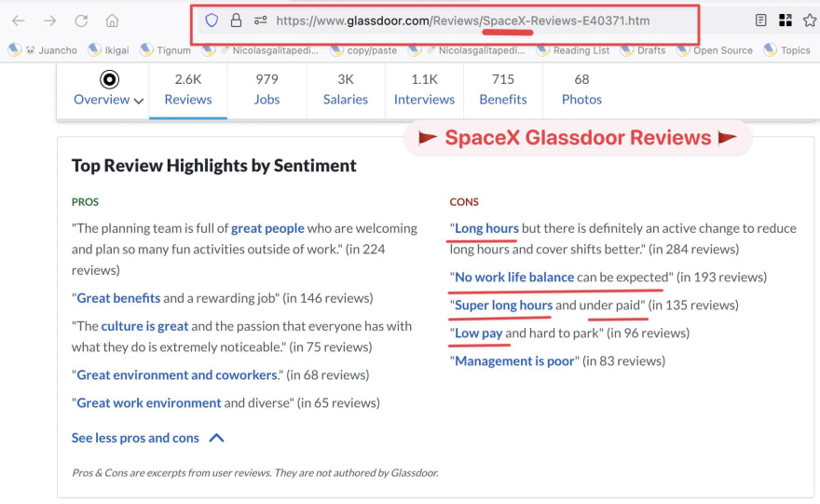Image resolution: width=820 pixels, height=504 pixels.
Task: Open the browser home page icon
Action: (x=112, y=20)
